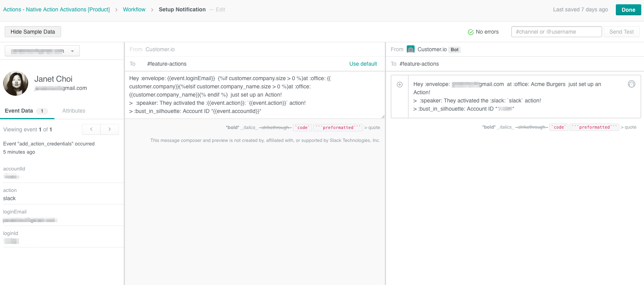Click the plus icon in Slack preview message
The height and width of the screenshot is (285, 644).
click(x=400, y=84)
